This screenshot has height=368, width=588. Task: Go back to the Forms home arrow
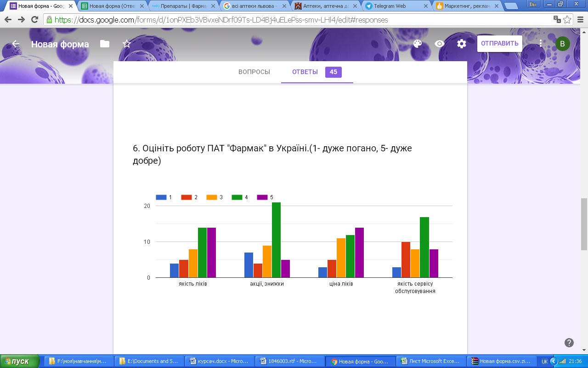(x=16, y=44)
